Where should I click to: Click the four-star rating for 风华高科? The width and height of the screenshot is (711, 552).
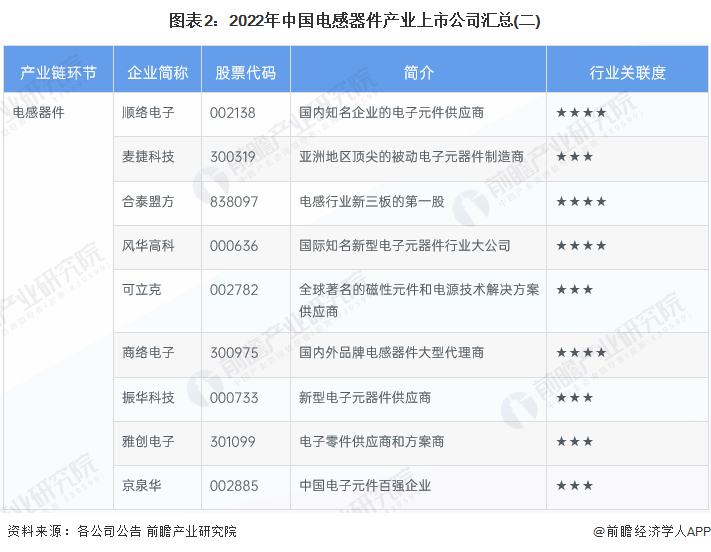point(581,245)
